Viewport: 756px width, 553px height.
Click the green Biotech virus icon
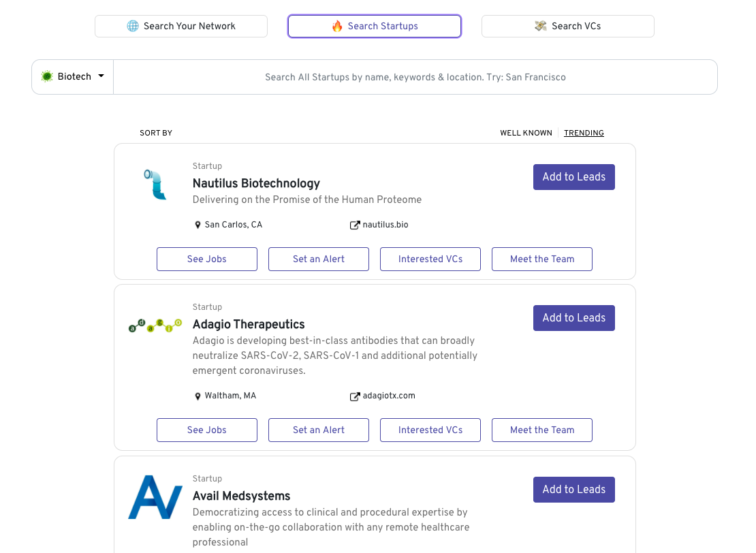47,76
